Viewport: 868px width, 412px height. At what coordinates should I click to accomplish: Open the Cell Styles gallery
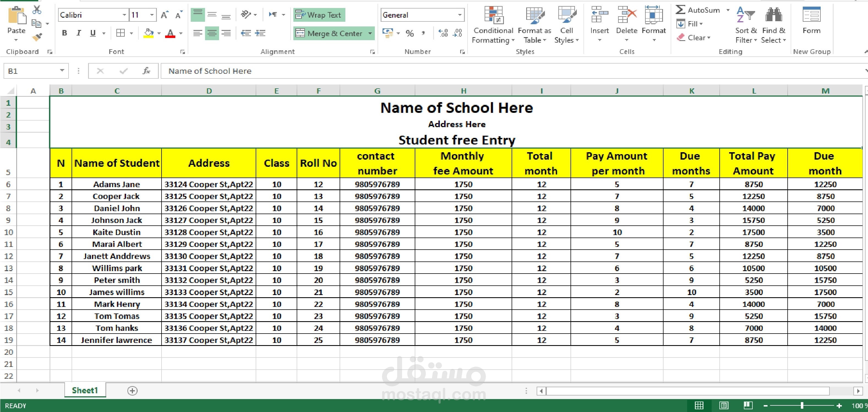click(x=566, y=25)
